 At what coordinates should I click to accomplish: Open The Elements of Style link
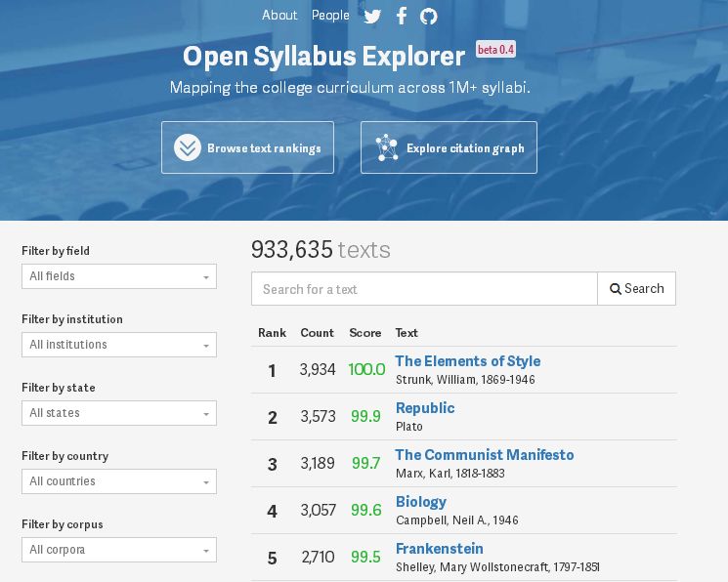pos(468,361)
